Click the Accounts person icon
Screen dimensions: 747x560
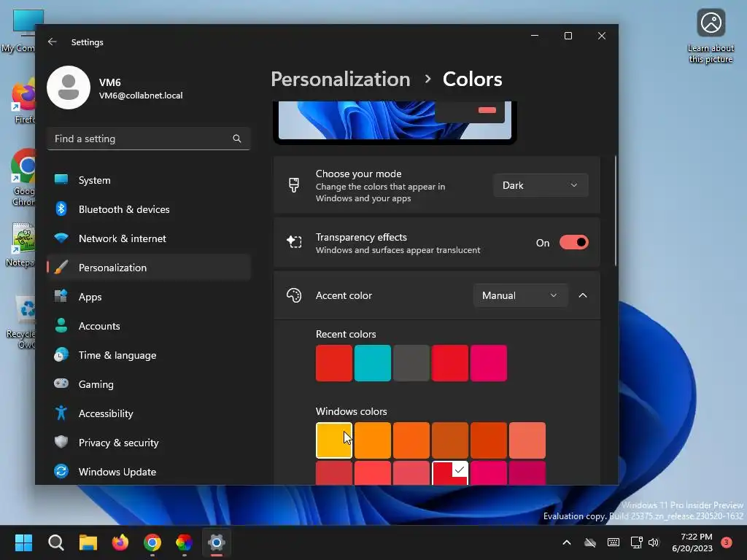coord(61,325)
